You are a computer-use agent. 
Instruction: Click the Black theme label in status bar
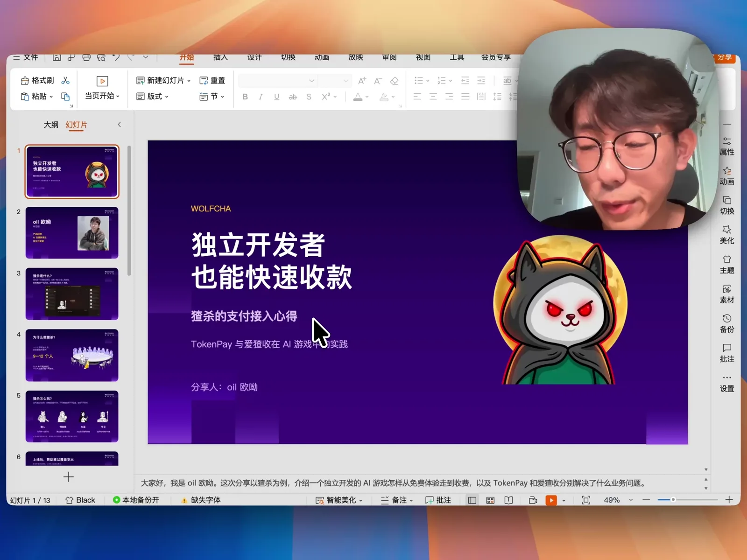point(80,500)
